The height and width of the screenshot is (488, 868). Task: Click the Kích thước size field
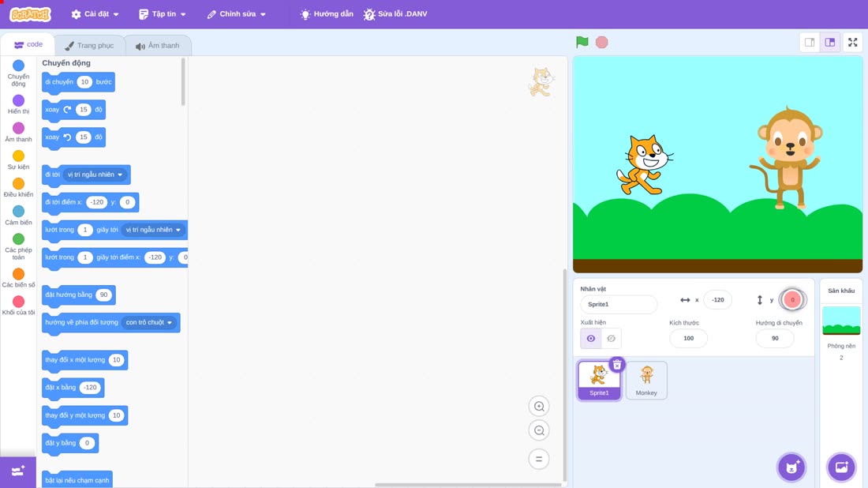688,339
